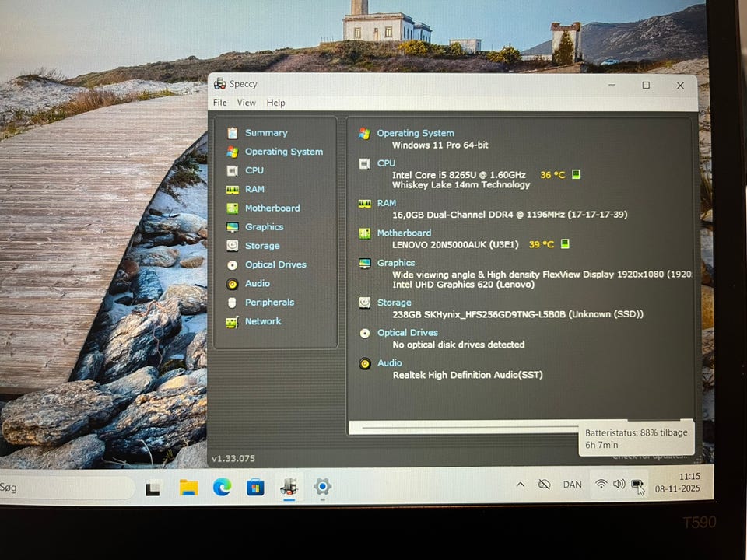Viewport: 747px width, 560px height.
Task: Open the Motherboard heading link in summary
Action: [x=404, y=233]
